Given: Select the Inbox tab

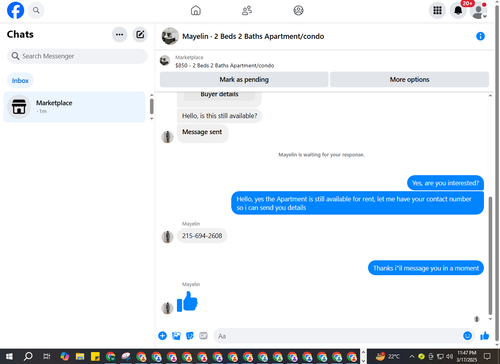Looking at the screenshot, I should (20, 80).
